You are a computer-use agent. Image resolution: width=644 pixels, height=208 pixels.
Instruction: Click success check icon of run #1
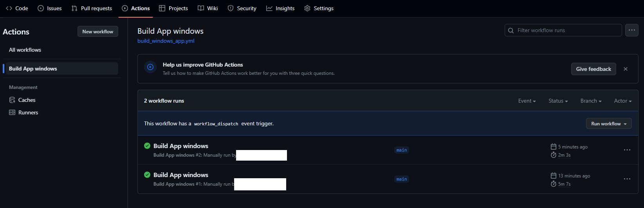tap(147, 175)
